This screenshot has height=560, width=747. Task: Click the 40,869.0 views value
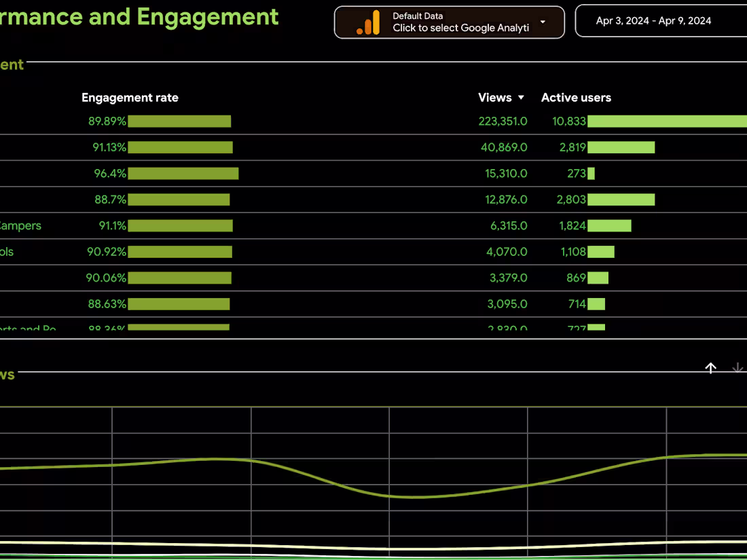[x=503, y=147]
